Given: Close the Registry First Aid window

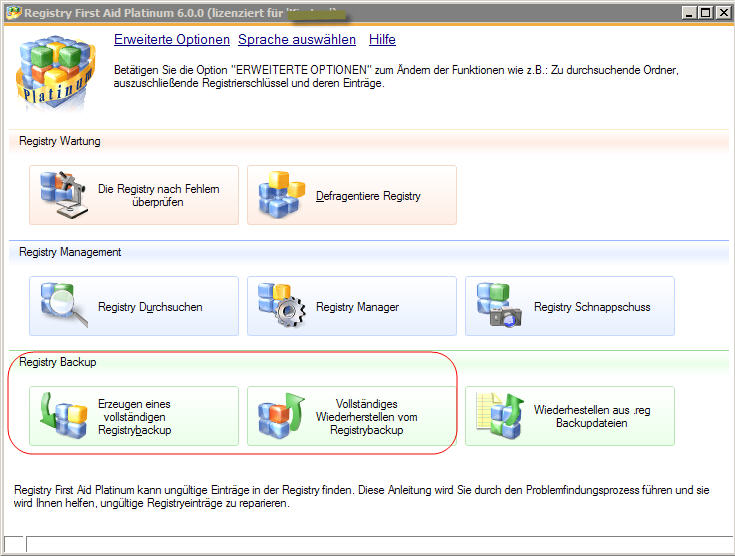Looking at the screenshot, I should (x=723, y=13).
